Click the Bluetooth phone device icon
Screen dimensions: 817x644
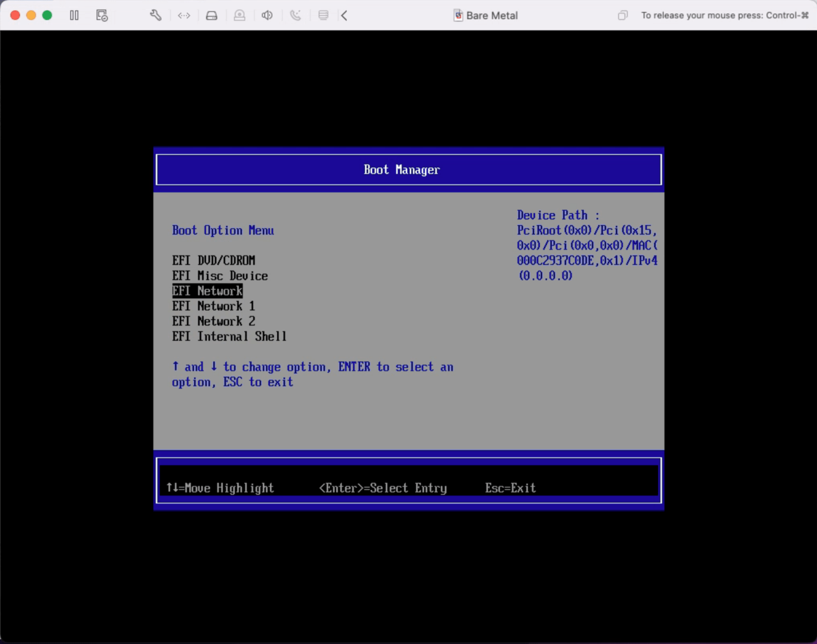296,16
